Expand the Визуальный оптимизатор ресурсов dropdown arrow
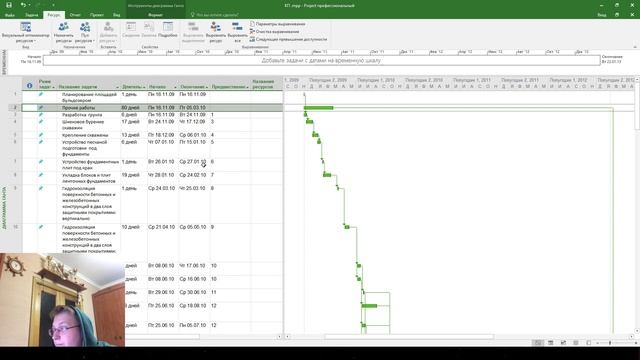The image size is (640, 360). [x=35, y=41]
